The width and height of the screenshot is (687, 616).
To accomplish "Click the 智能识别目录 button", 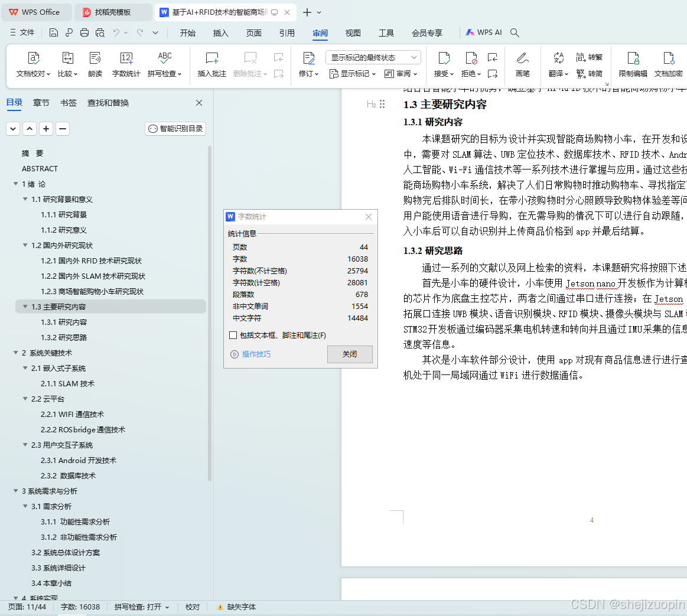I will (x=175, y=128).
